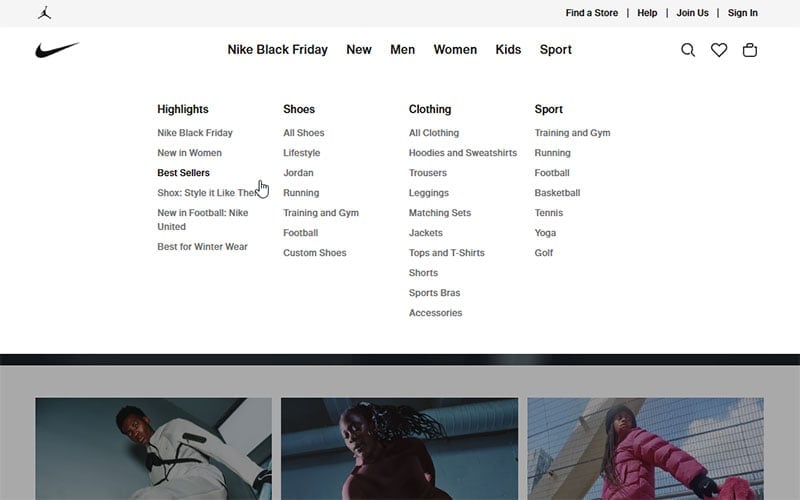The width and height of the screenshot is (800, 500).
Task: Click the Nike swoosh logo
Action: point(57,50)
